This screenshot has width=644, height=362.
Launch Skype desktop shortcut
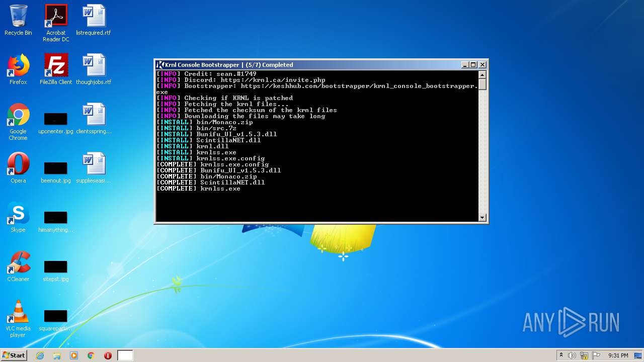pyautogui.click(x=18, y=217)
